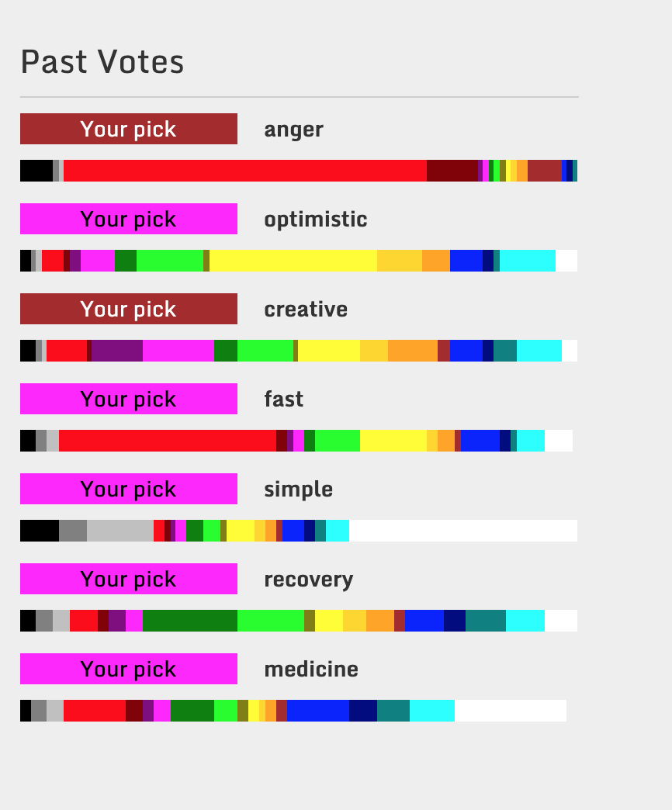The image size is (672, 810).
Task: Click the brown "Your pick" box for anger
Action: coord(129,129)
